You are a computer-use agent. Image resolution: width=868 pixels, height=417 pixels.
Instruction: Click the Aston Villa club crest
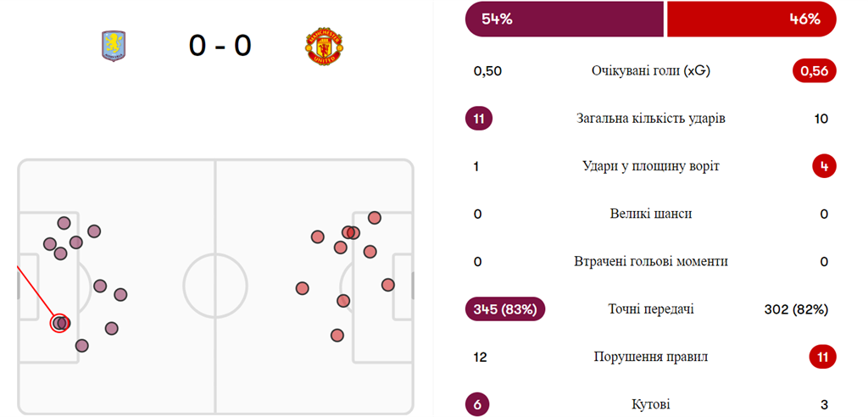113,46
